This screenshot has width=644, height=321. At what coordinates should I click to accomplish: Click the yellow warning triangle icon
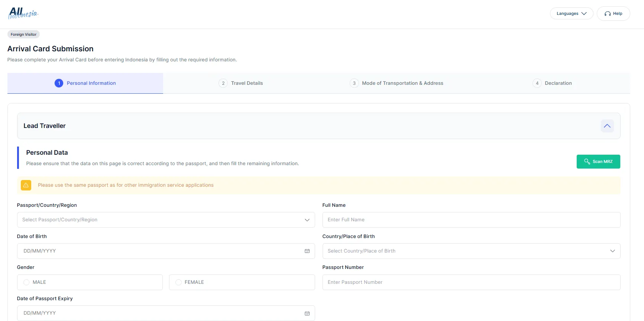click(x=26, y=185)
